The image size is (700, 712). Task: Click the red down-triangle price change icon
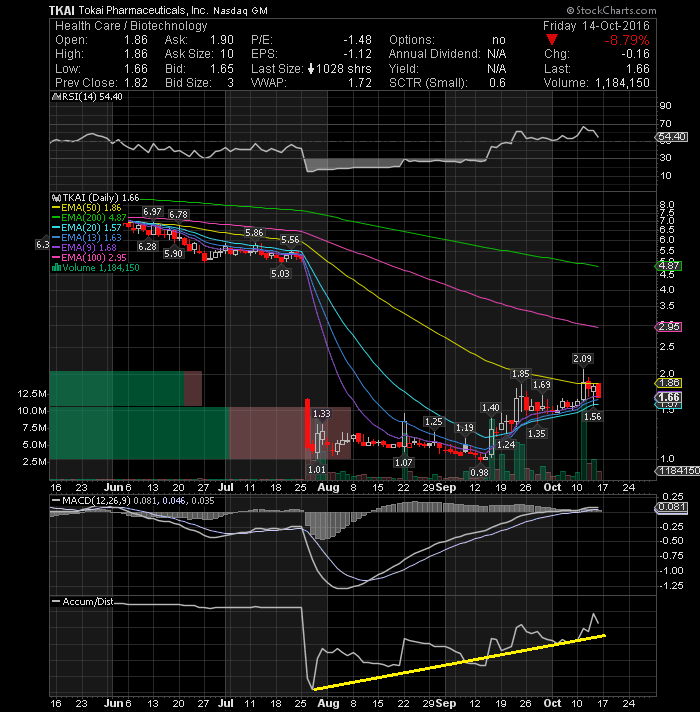tap(552, 40)
